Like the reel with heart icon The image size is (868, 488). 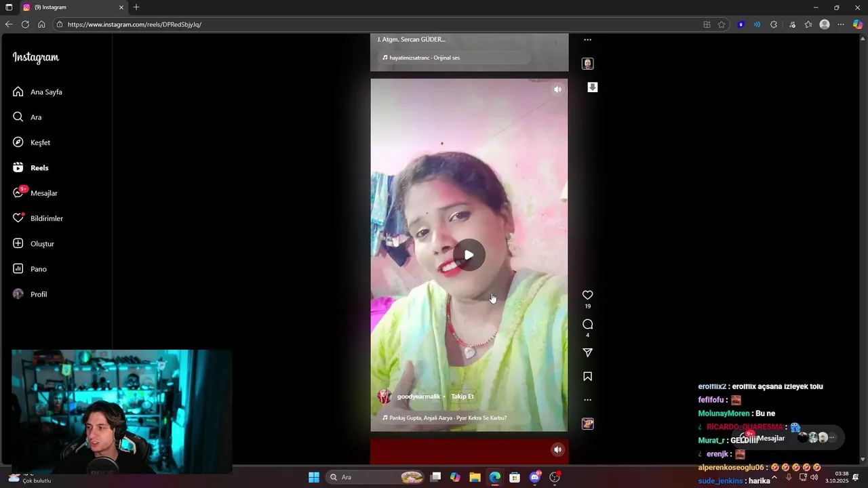588,295
